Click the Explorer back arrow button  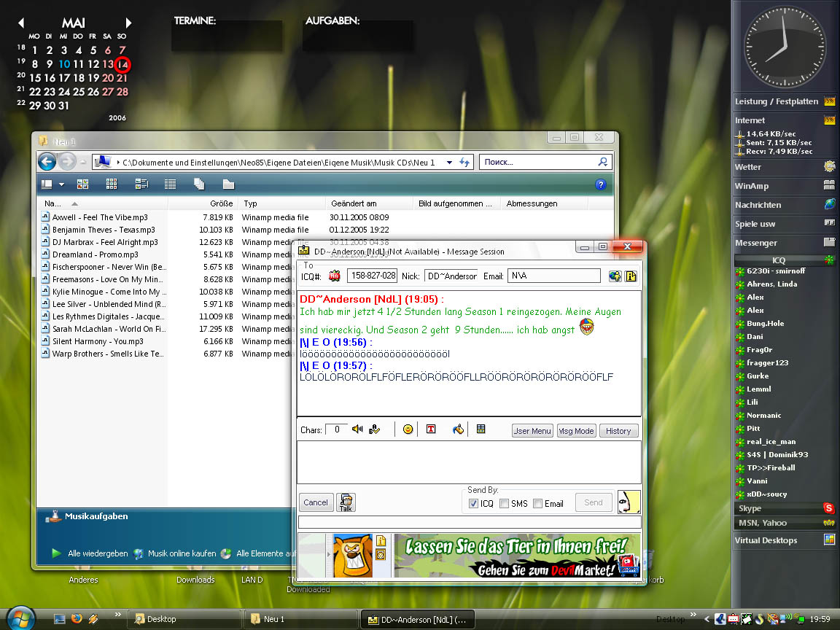47,162
